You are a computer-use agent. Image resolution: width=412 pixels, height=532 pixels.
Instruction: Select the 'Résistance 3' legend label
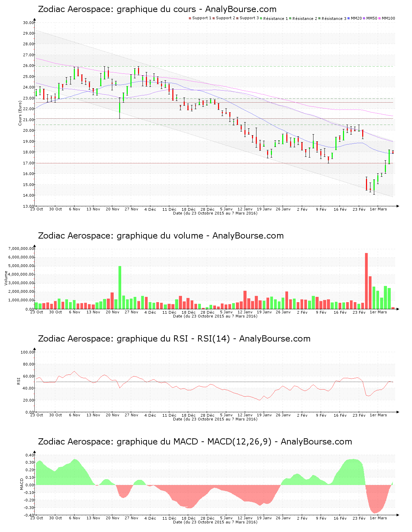tap(334, 19)
